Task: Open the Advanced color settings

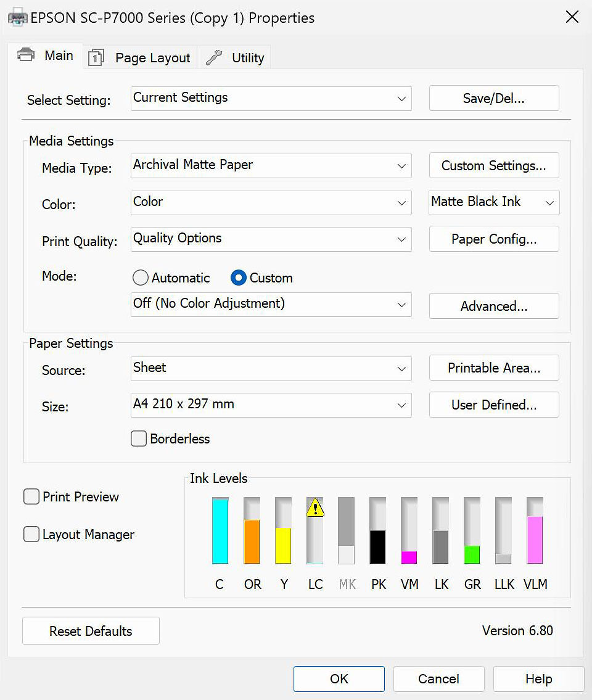Action: [x=493, y=306]
